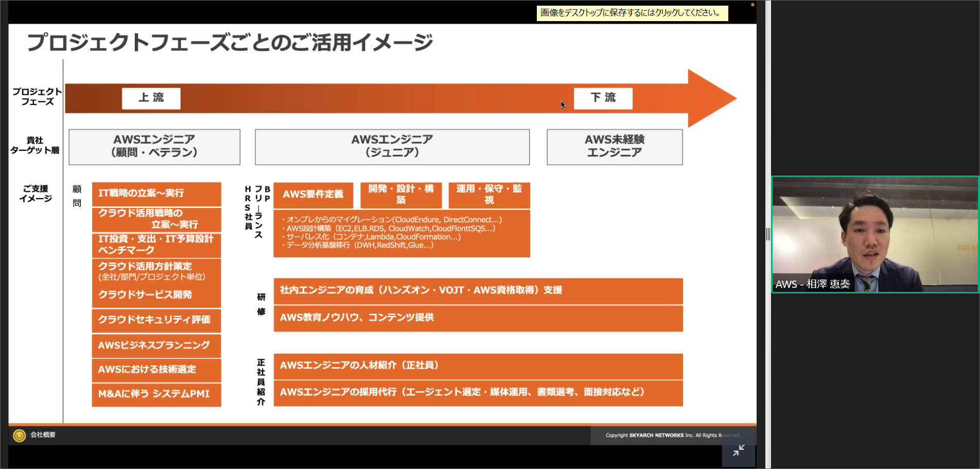Click the IT戦略の立案〜実行 block
The height and width of the screenshot is (469, 980).
pyautogui.click(x=156, y=194)
